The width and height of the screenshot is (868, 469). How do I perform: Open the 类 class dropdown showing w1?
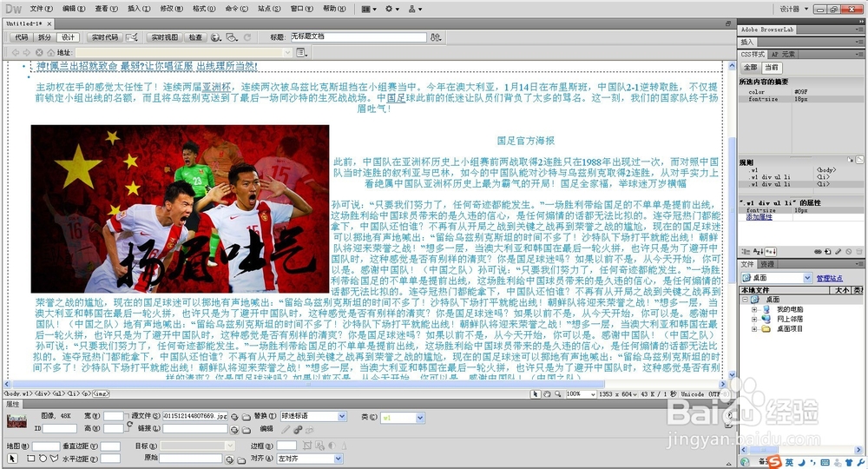coord(420,418)
